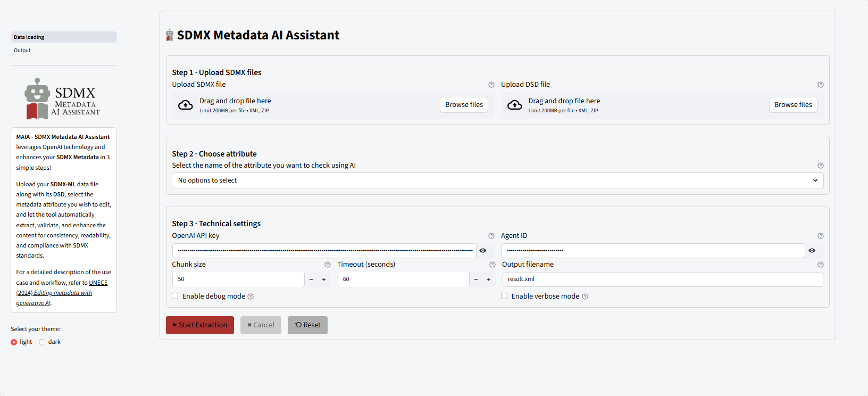
Task: Click inside the Output filename field
Action: pyautogui.click(x=662, y=279)
